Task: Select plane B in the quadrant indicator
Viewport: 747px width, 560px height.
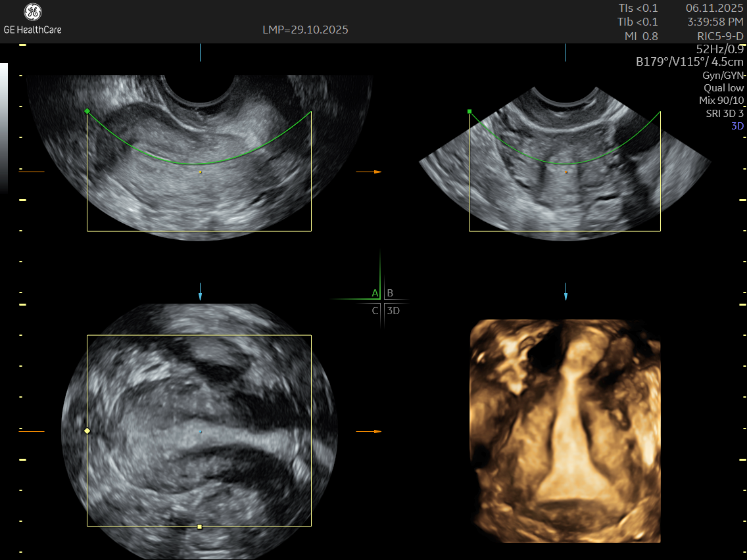Action: [390, 293]
